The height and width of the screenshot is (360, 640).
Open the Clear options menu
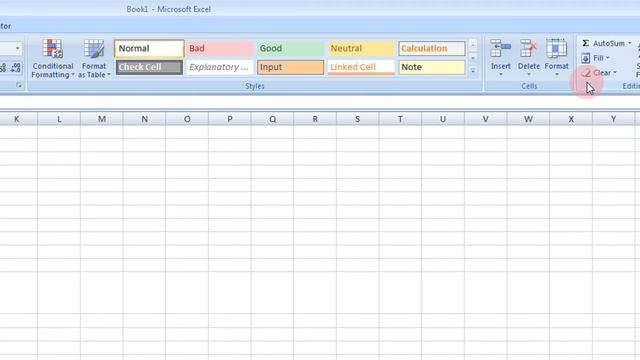pos(600,73)
